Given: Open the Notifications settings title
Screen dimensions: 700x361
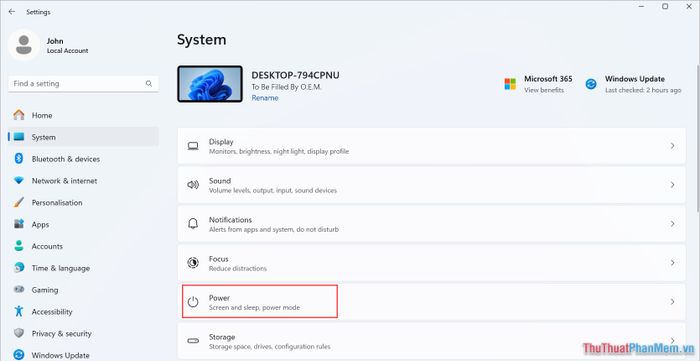Looking at the screenshot, I should point(230,220).
